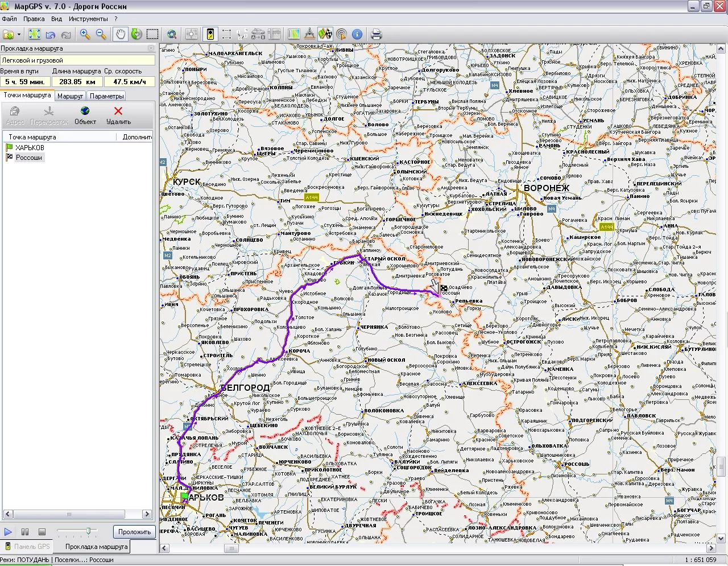Image resolution: width=728 pixels, height=566 pixels.
Task: Open the Файл menu
Action: point(9,19)
